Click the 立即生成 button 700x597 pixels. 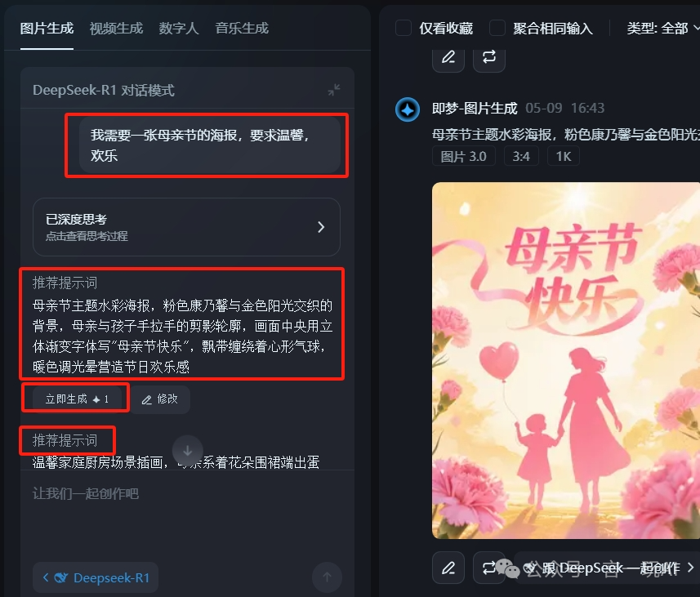(x=77, y=399)
